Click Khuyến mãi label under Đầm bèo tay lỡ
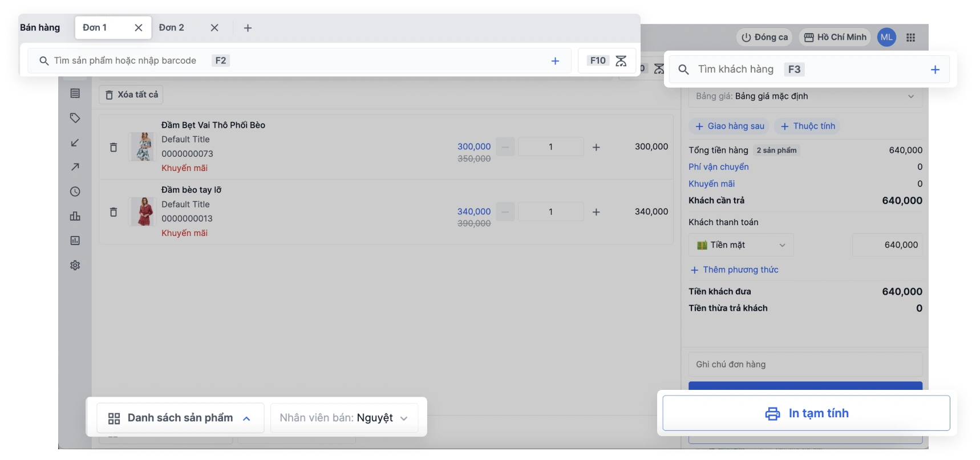The height and width of the screenshot is (460, 980). click(x=184, y=233)
